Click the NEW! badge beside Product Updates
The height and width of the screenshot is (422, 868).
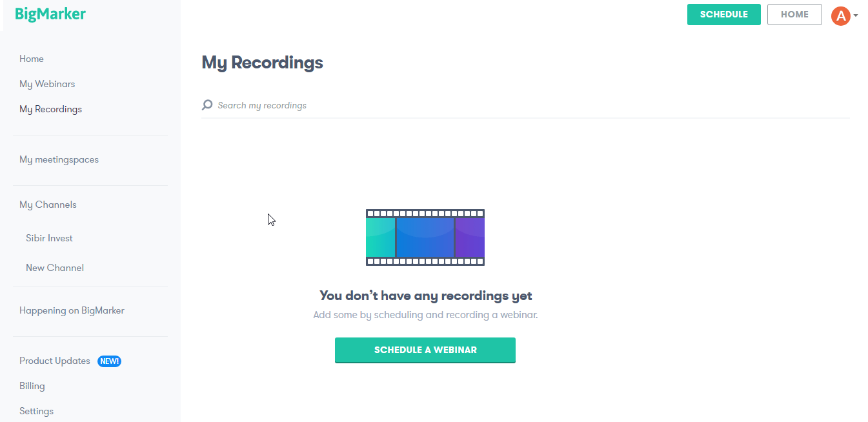pyautogui.click(x=109, y=361)
